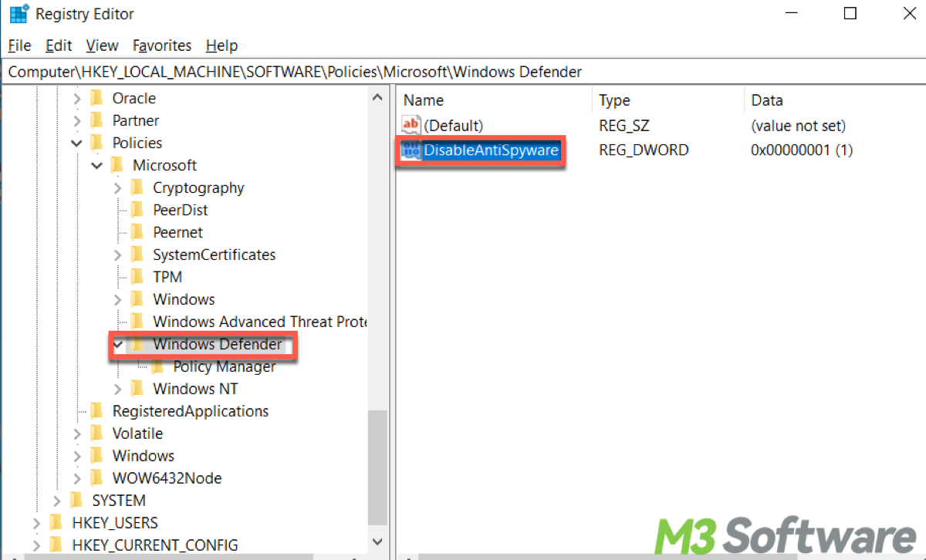Expand the SYSTEM hive
This screenshot has width=926, height=560.
click(x=56, y=501)
